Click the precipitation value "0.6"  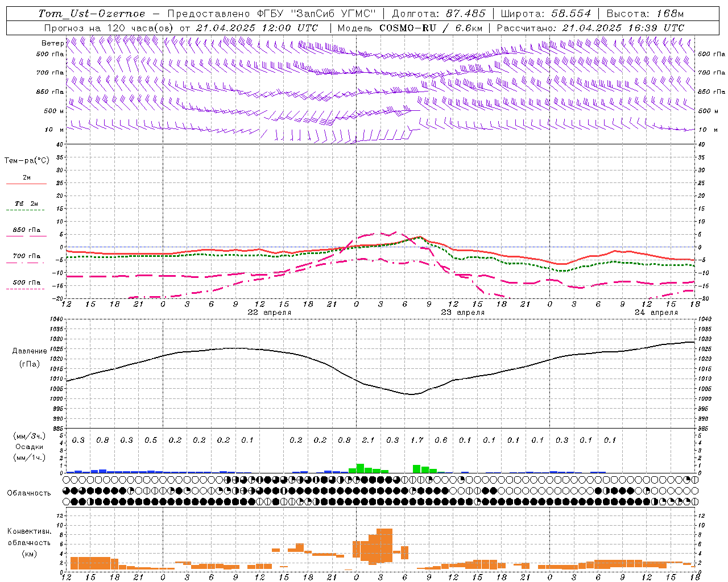441,440
